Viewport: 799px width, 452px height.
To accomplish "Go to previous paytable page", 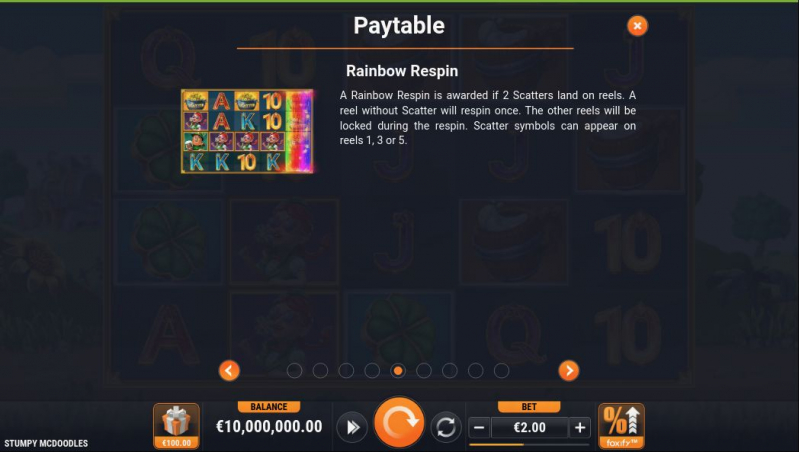I will (x=229, y=370).
